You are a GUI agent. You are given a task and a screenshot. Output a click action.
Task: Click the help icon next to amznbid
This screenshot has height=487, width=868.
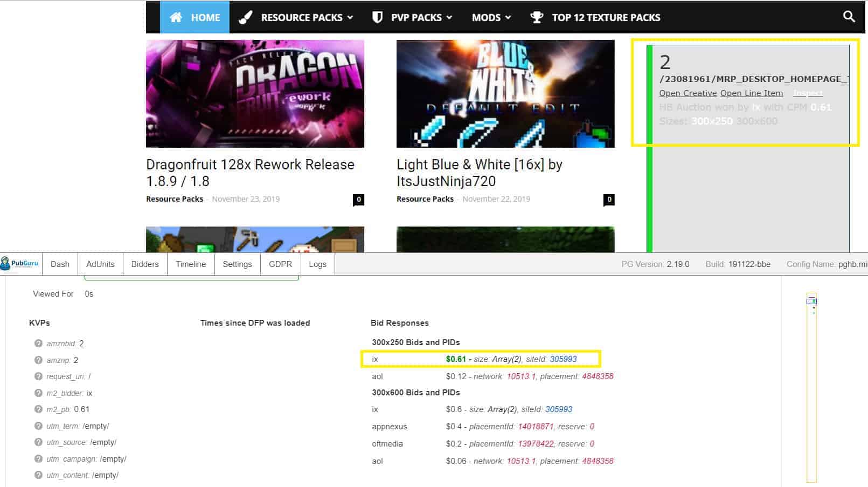coord(38,344)
